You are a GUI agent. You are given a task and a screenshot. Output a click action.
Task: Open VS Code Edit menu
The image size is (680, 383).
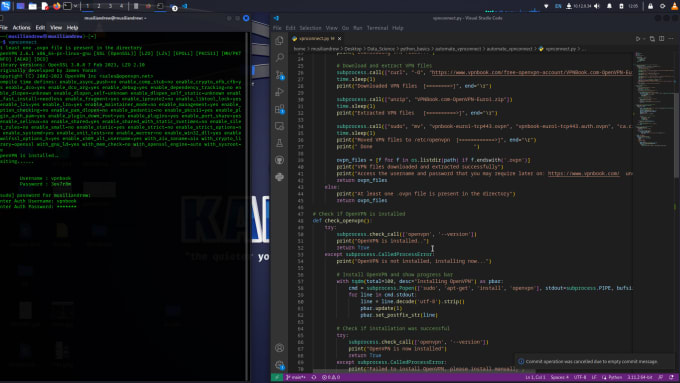pyautogui.click(x=290, y=28)
